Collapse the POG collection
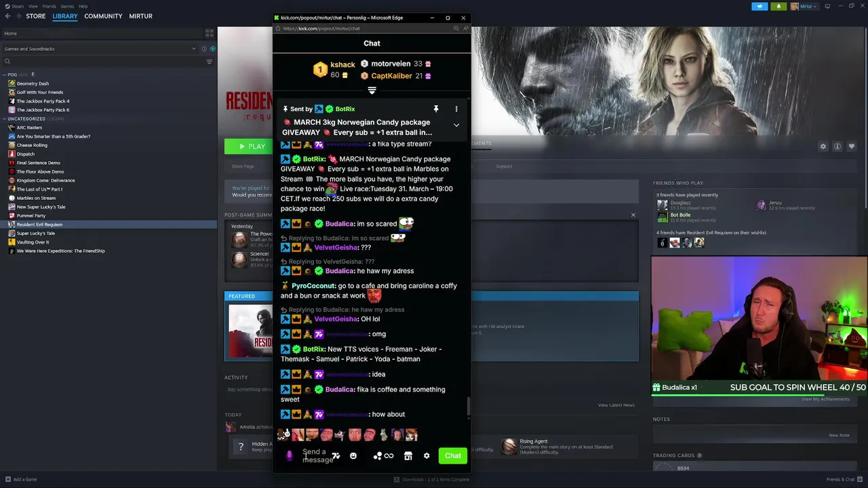Viewport: 868px width, 488px height. click(5, 75)
